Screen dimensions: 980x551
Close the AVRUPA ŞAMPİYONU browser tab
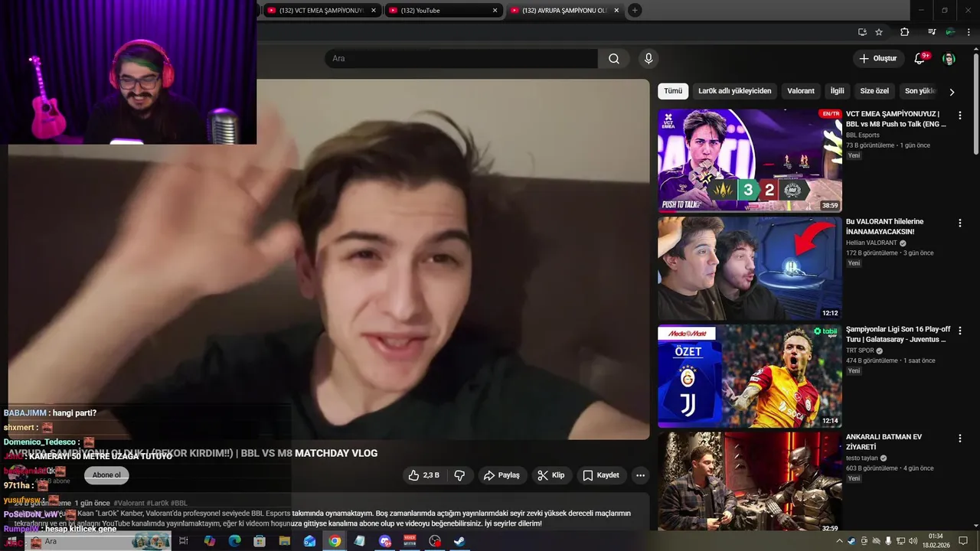coord(616,11)
